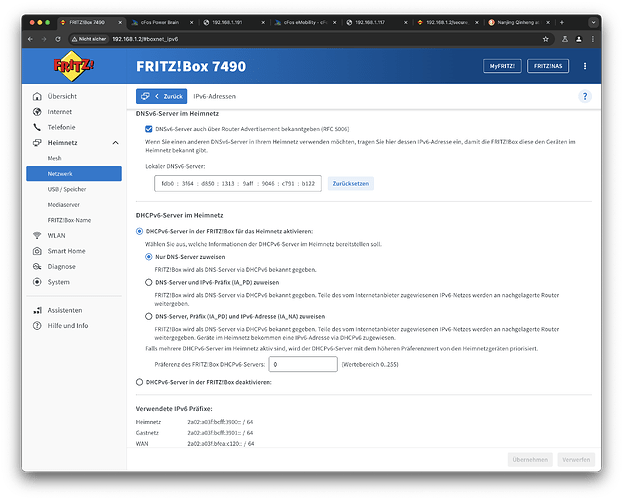Click the FRITZ! logo in header
Image resolution: width=623 pixels, height=500 pixels.
tap(76, 66)
